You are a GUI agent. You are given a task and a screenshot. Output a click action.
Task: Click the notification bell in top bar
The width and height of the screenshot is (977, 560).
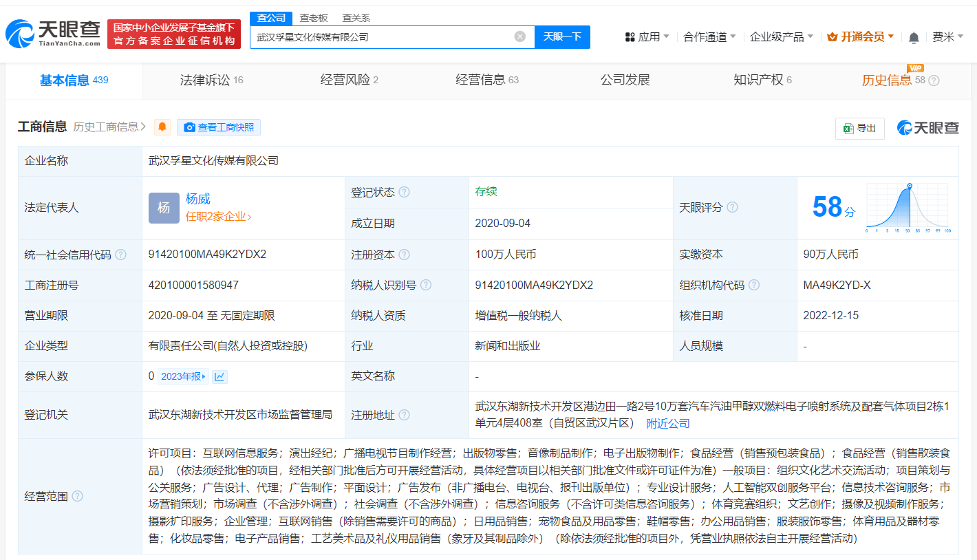(x=914, y=37)
